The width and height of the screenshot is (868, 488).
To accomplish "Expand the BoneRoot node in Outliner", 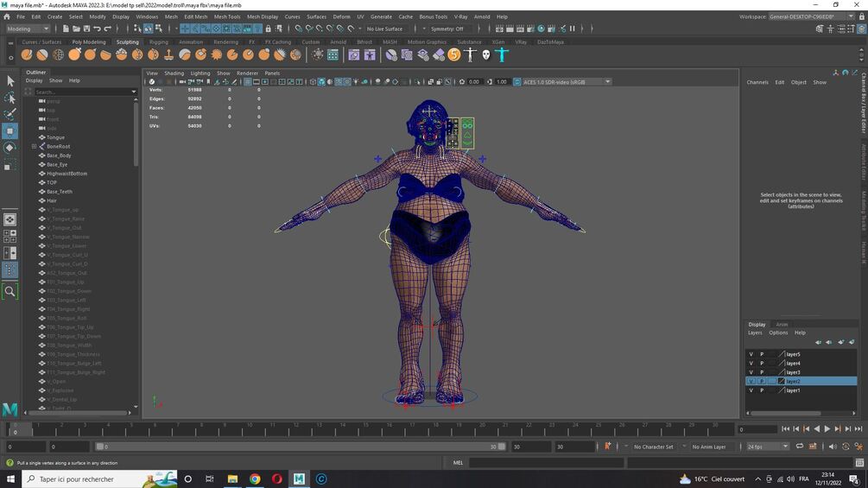I will (34, 147).
